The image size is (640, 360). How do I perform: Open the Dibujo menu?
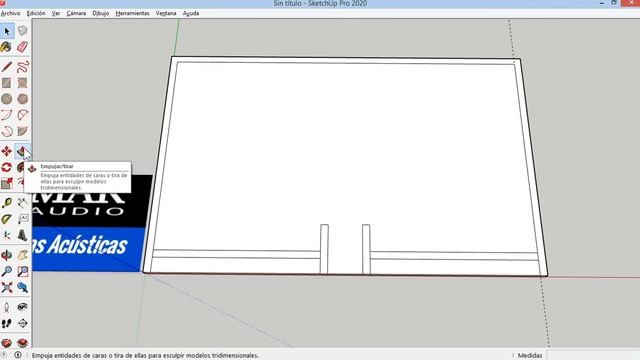[100, 13]
